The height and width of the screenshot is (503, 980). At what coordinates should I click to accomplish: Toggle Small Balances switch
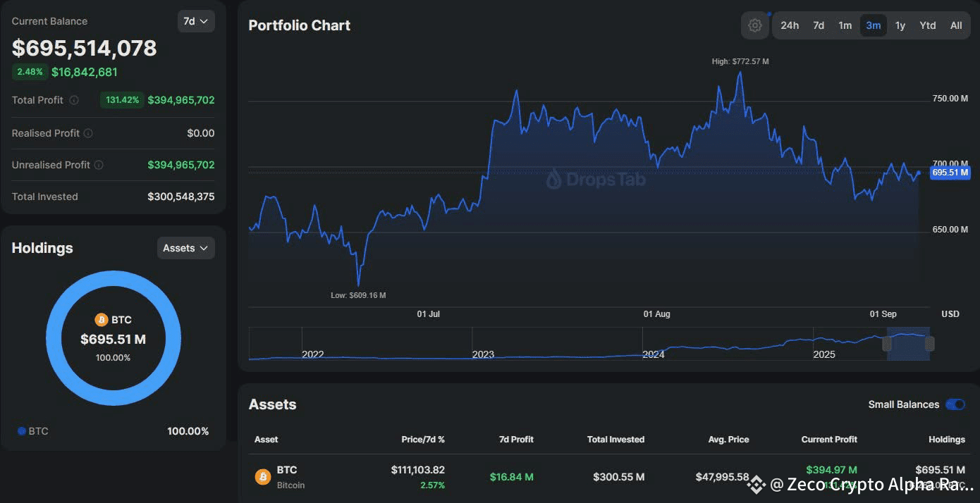click(x=955, y=404)
